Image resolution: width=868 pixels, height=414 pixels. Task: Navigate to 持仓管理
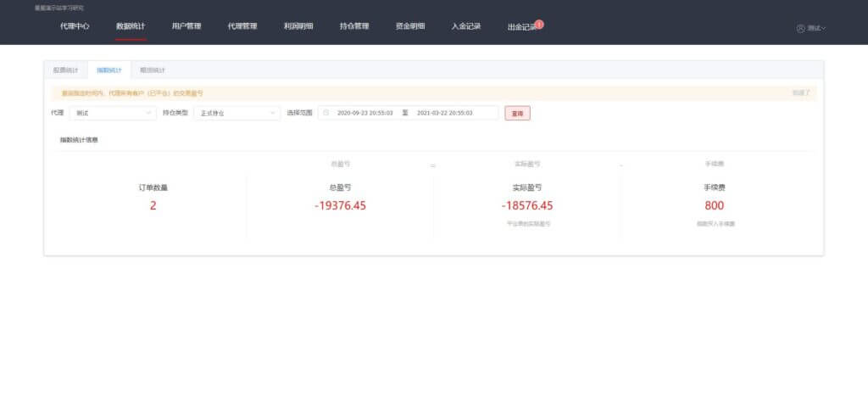click(354, 26)
